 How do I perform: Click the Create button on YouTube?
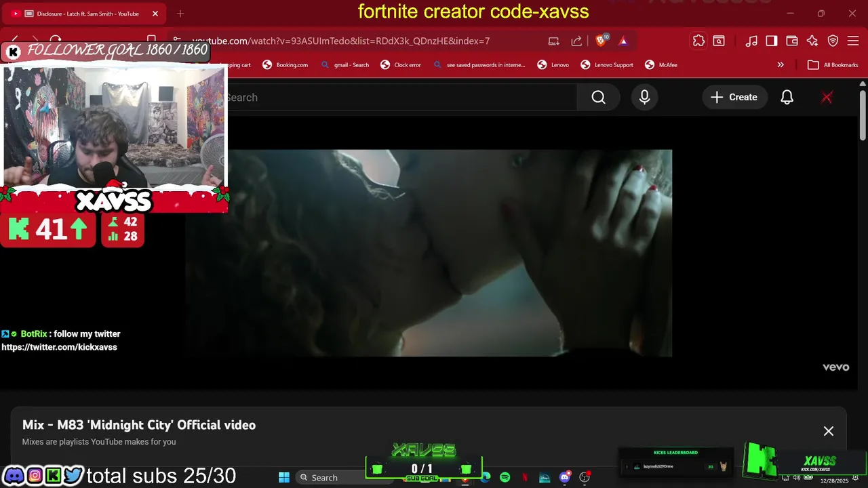point(734,98)
